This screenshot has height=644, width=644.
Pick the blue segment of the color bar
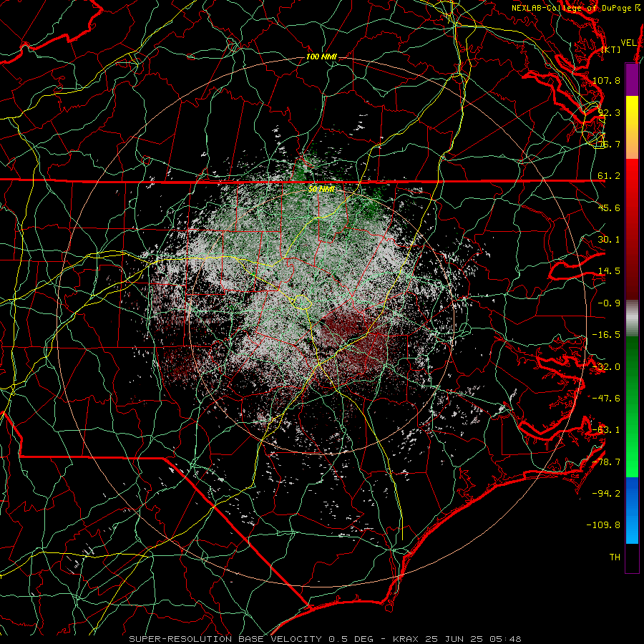coord(632,510)
